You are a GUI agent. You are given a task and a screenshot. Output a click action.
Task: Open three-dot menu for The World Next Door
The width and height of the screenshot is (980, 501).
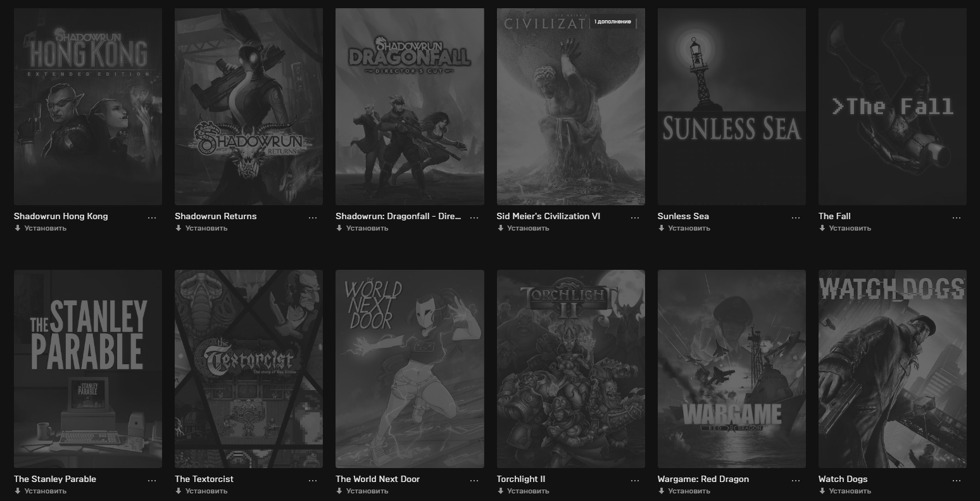point(474,480)
